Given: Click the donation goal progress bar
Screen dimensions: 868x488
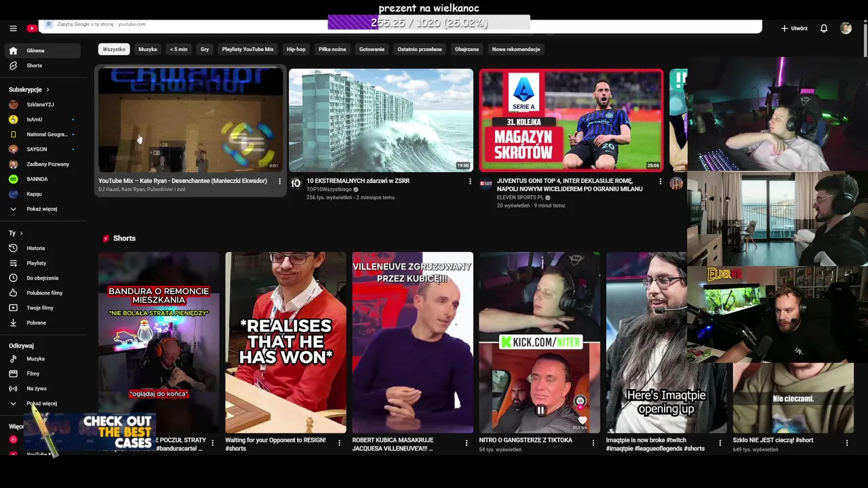Looking at the screenshot, I should pos(429,23).
